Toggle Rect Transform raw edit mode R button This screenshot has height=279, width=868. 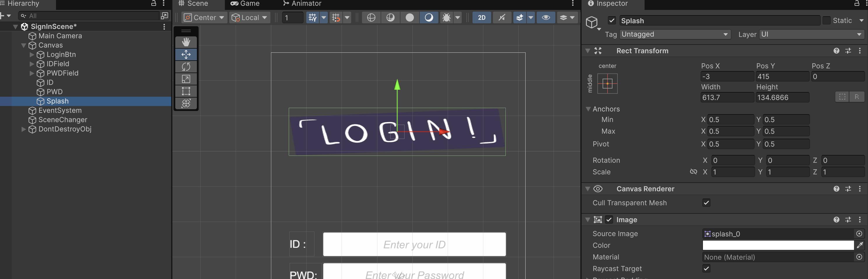click(857, 97)
